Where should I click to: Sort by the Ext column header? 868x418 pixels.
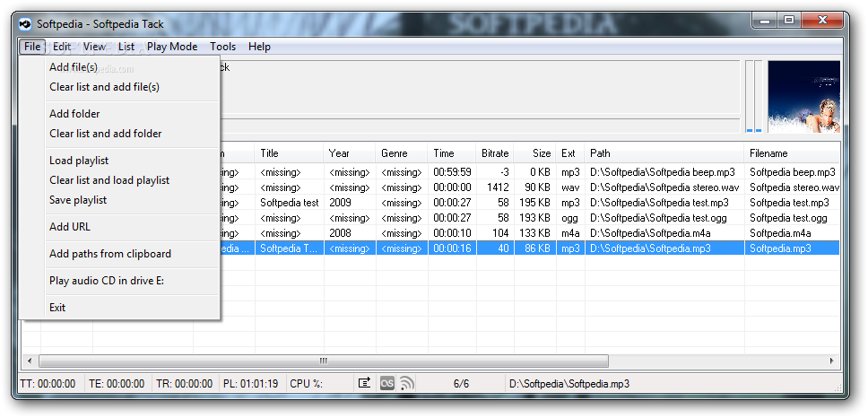tap(570, 153)
